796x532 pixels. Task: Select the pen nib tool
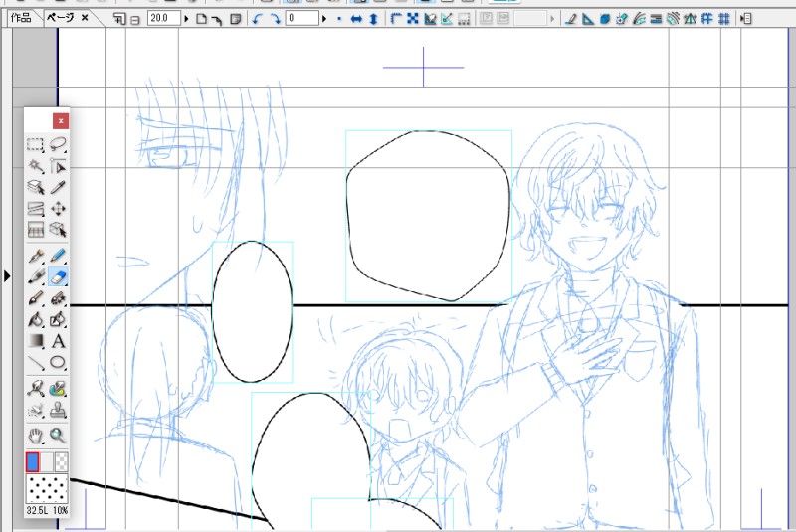35,256
